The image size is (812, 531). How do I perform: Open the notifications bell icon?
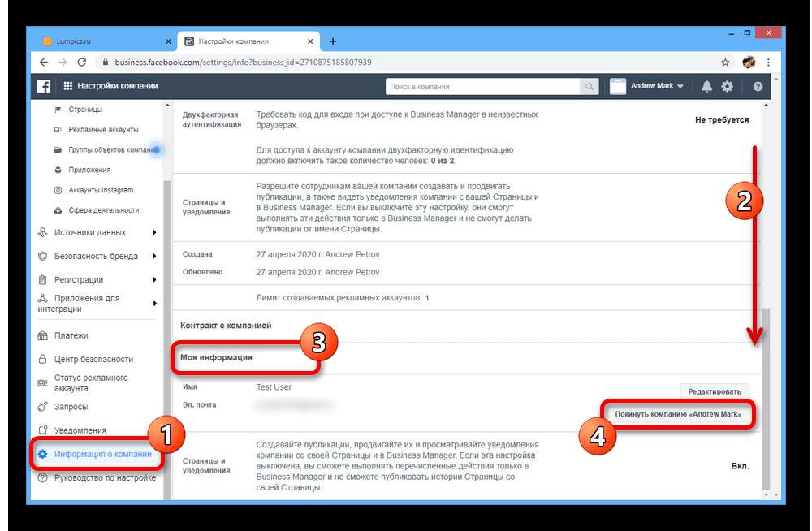click(706, 86)
